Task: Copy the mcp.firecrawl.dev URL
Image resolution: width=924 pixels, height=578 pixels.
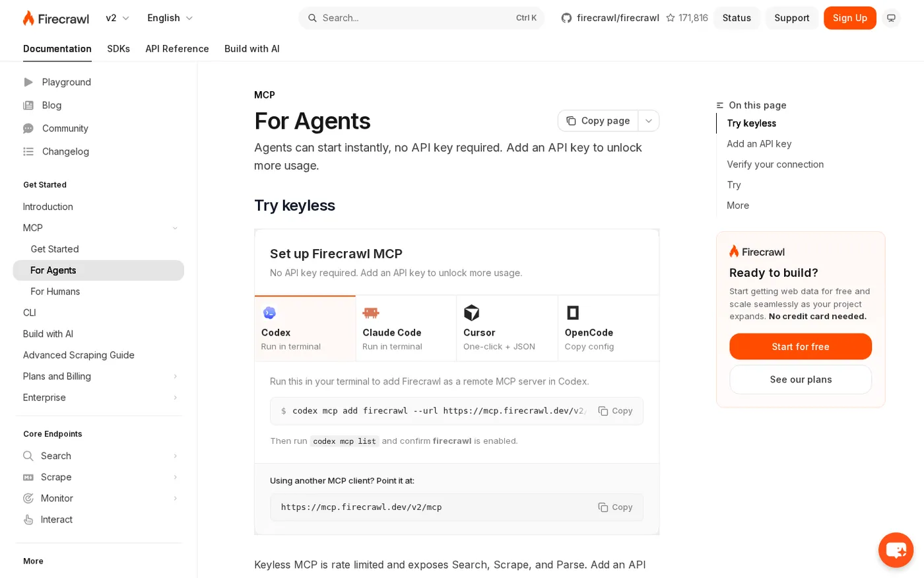Action: click(615, 507)
